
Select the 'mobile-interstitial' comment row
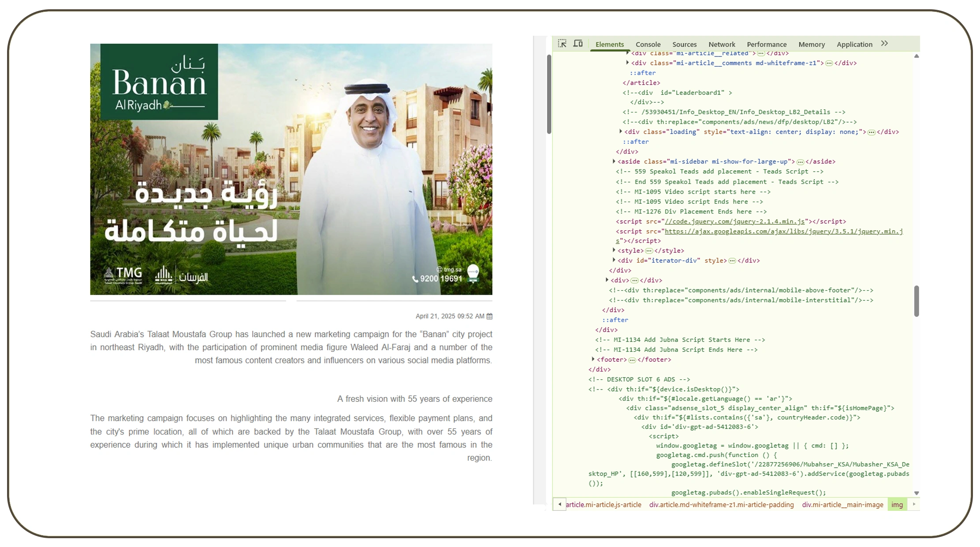pos(741,300)
